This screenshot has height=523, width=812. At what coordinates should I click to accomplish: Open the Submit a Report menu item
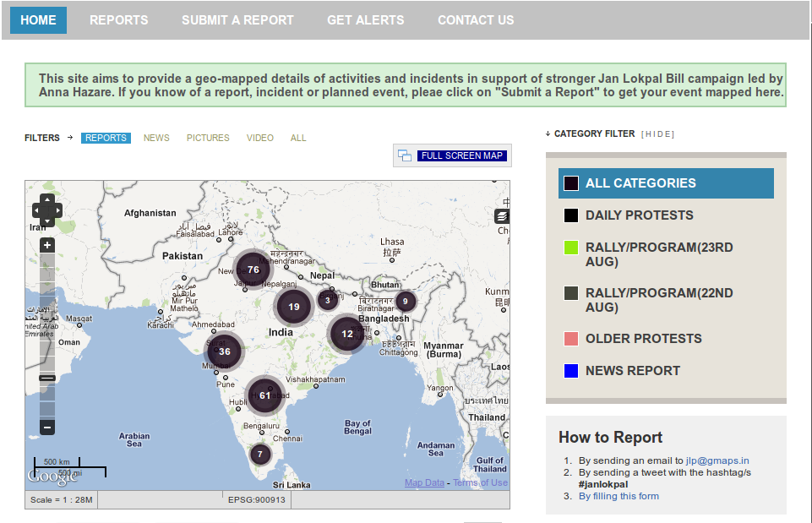click(x=237, y=20)
